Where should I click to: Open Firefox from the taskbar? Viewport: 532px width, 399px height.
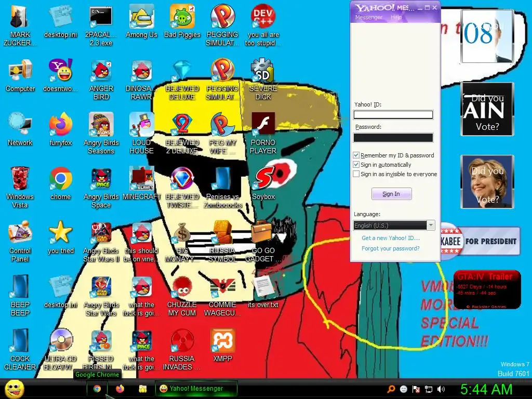(120, 389)
